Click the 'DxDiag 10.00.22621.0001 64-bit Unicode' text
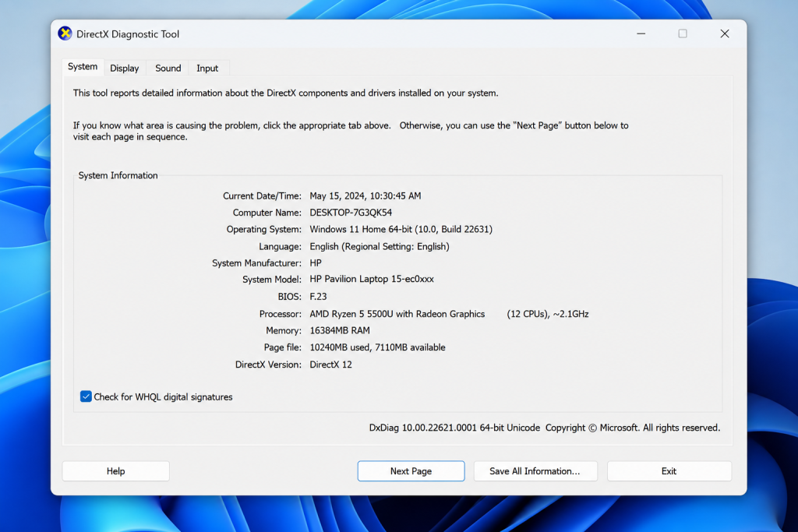Viewport: 798px width, 532px height. 454,428
